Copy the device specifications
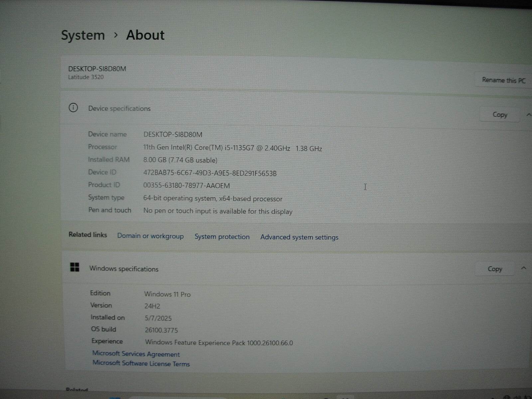The width and height of the screenshot is (532, 399). [x=499, y=115]
